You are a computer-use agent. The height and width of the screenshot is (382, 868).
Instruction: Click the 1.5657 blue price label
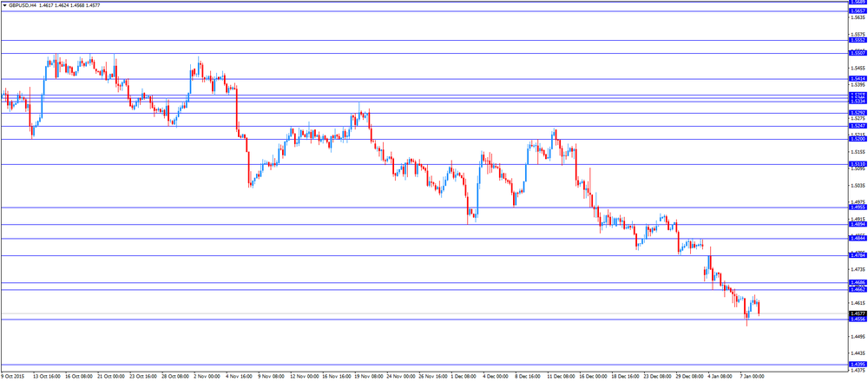tap(858, 11)
